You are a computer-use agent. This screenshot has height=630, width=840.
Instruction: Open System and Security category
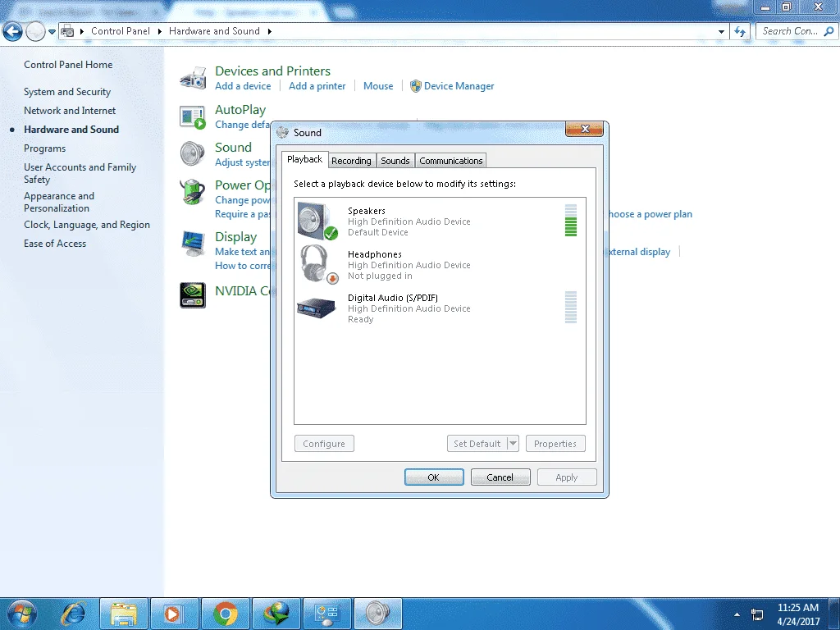click(x=67, y=92)
